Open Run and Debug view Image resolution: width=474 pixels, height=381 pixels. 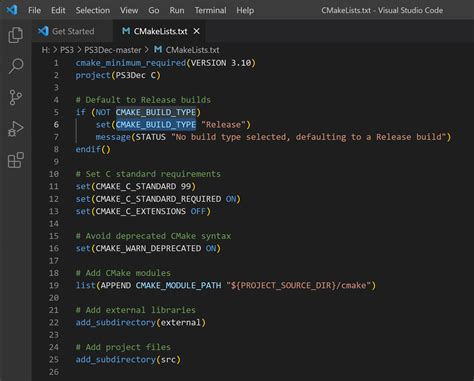click(x=15, y=129)
